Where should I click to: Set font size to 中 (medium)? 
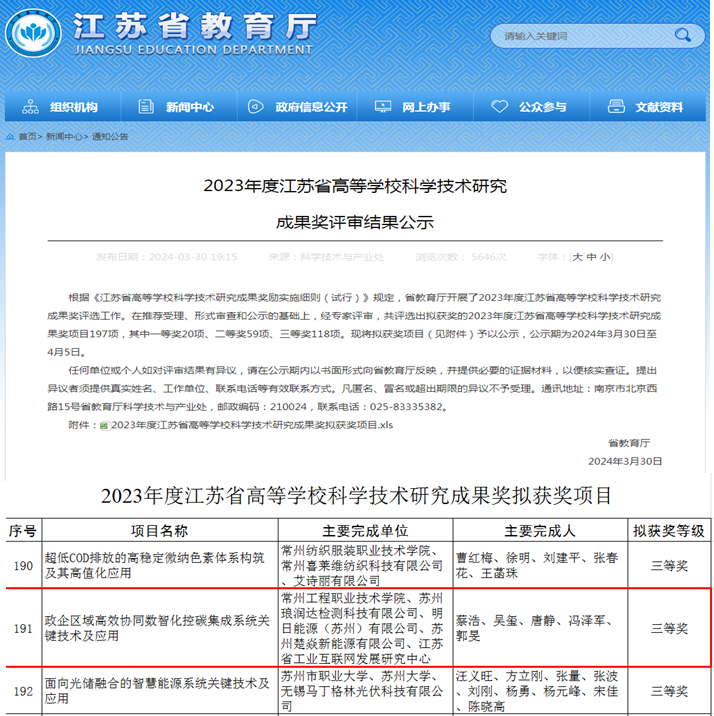tap(591, 257)
